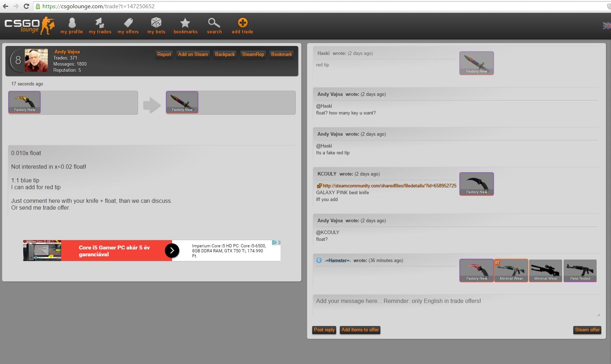Click KCOULY's offered karambit thumbnail
The height and width of the screenshot is (364, 611).
(x=477, y=184)
